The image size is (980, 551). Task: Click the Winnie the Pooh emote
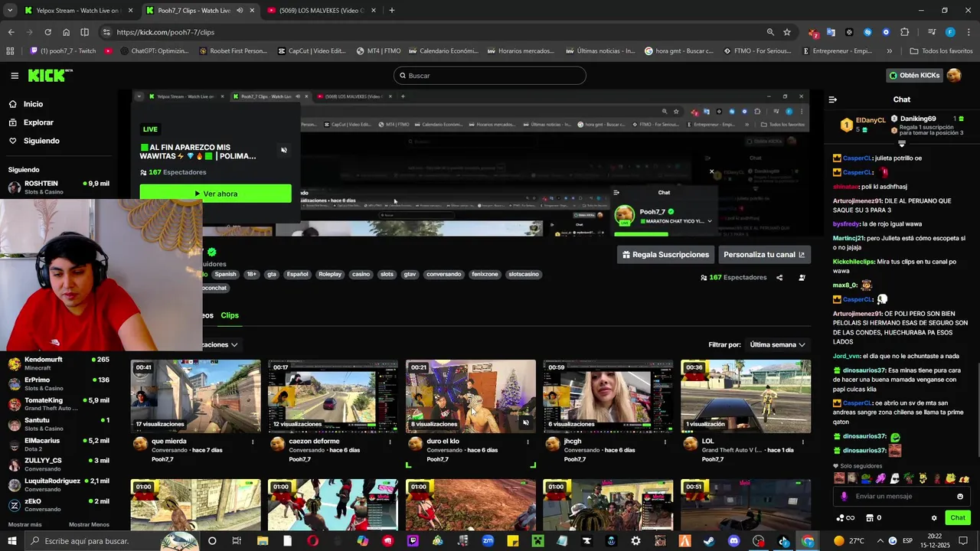pyautogui.click(x=950, y=478)
